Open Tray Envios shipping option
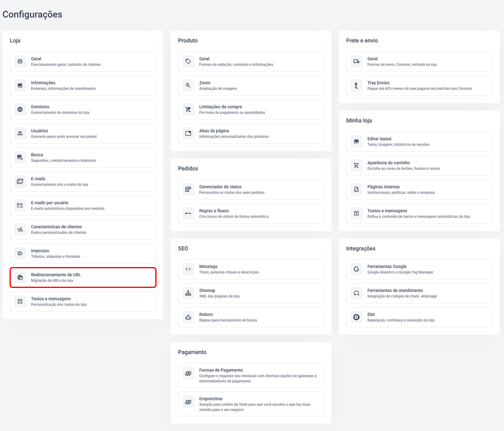Image resolution: width=504 pixels, height=431 pixels. [x=419, y=86]
